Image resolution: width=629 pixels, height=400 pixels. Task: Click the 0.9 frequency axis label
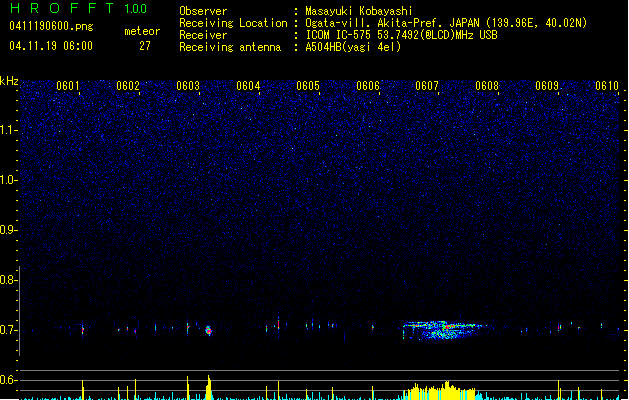[x=8, y=230]
